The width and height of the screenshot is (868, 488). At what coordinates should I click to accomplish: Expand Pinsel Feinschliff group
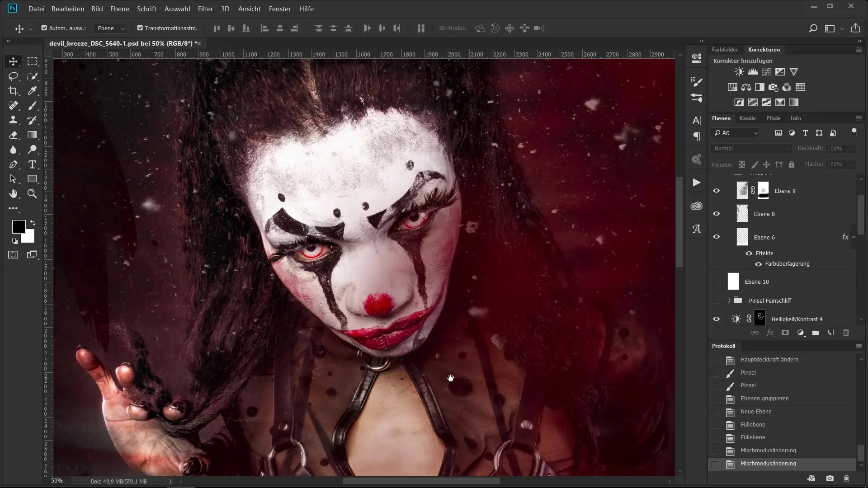pos(729,300)
